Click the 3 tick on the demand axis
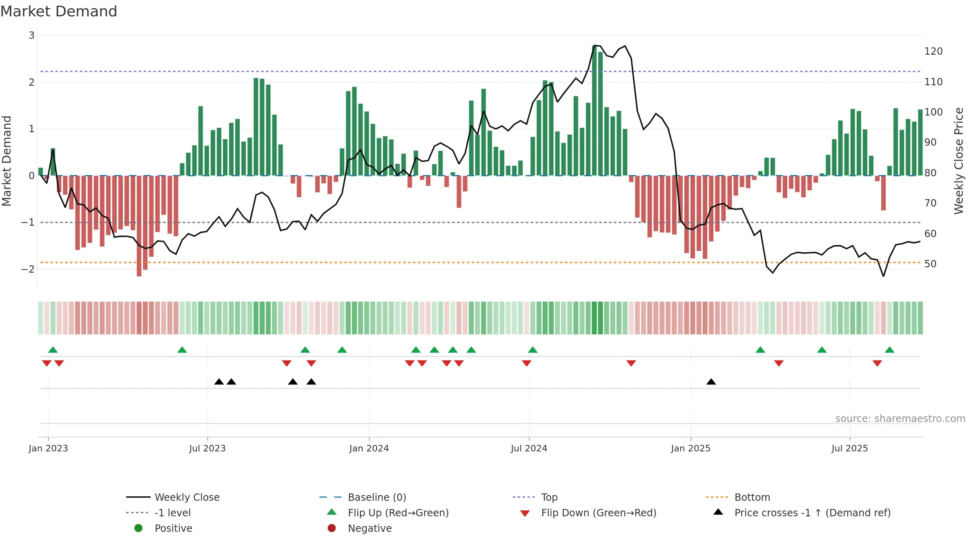This screenshot has height=551, width=980. [x=31, y=36]
